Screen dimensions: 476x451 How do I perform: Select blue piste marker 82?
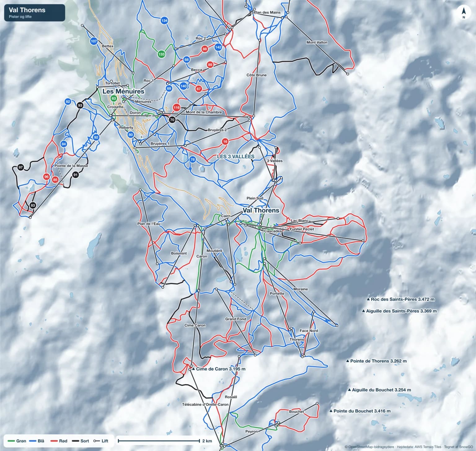68,102
